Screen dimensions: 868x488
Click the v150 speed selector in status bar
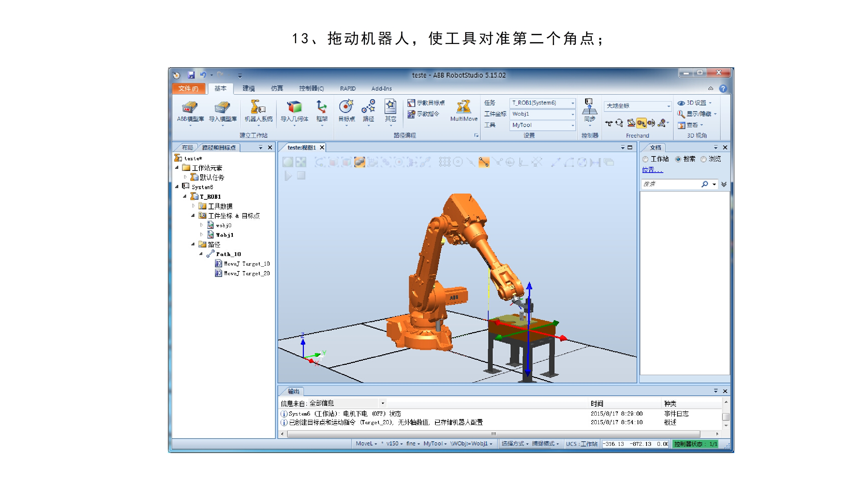[394, 444]
